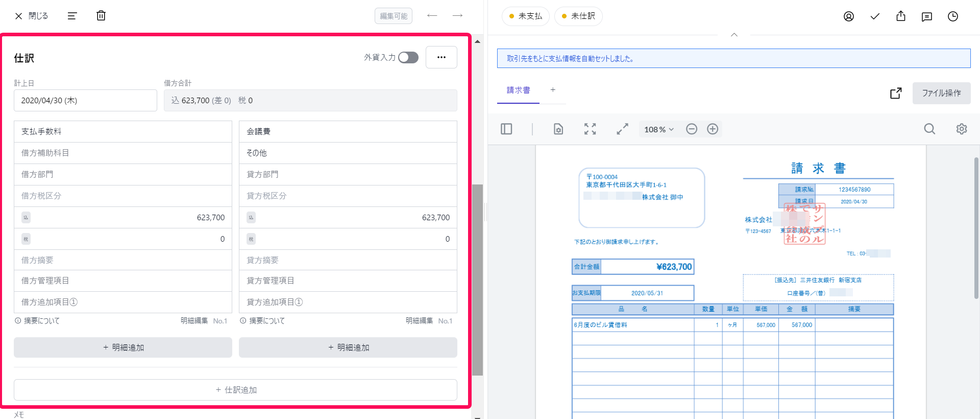Click the 仕訳追加 button
This screenshot has width=980, height=419.
pos(235,390)
